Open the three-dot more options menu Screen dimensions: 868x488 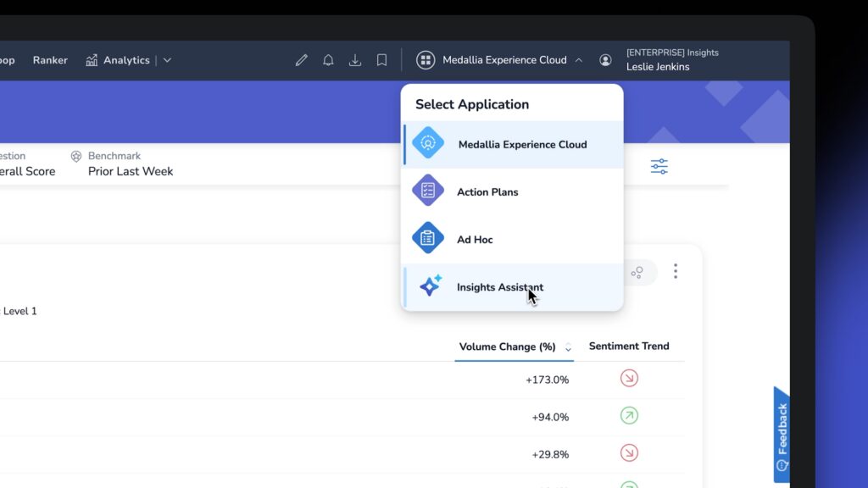pyautogui.click(x=676, y=271)
